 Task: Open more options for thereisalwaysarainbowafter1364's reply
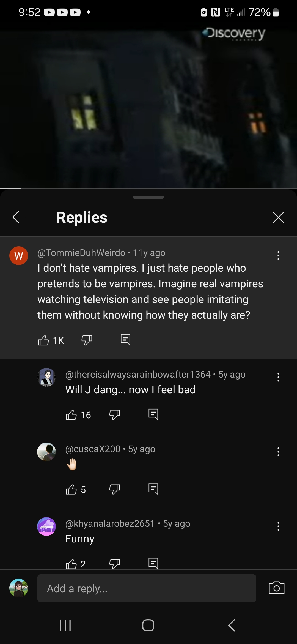coord(278,377)
